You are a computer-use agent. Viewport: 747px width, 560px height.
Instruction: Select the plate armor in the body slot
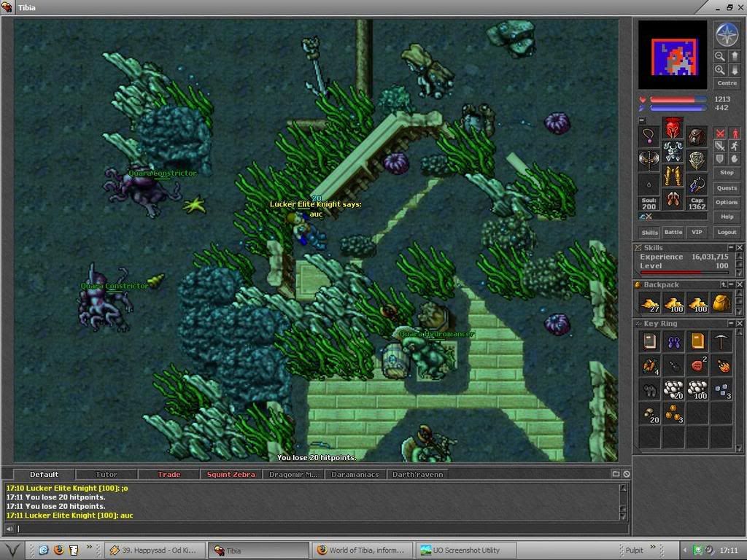click(x=673, y=152)
